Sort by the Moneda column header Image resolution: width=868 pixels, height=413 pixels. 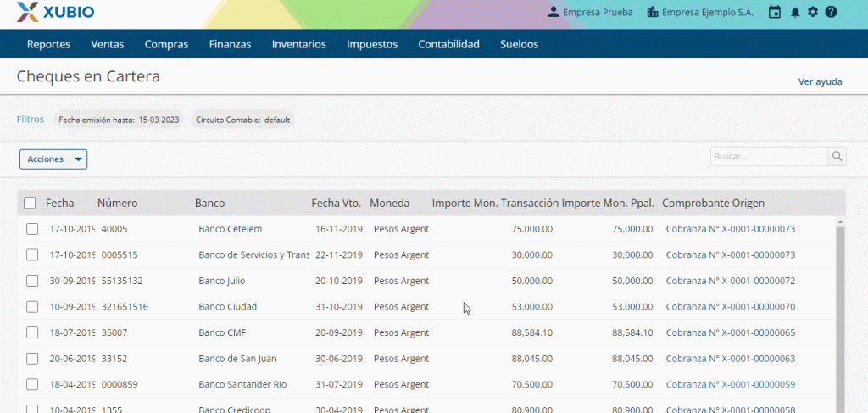coord(390,204)
